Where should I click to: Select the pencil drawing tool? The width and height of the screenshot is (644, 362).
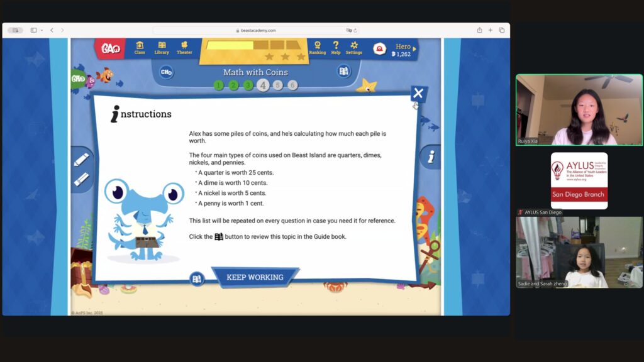click(x=81, y=160)
